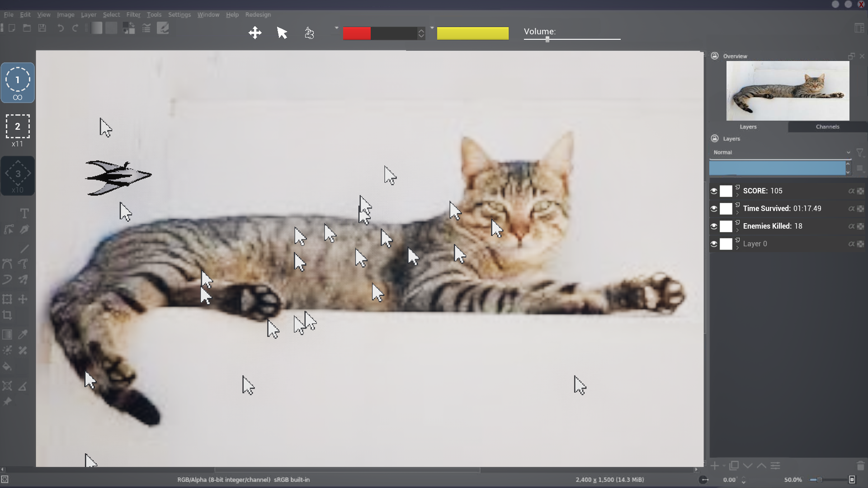This screenshot has height=488, width=868.
Task: Click the Volume slider handle
Action: tap(547, 39)
